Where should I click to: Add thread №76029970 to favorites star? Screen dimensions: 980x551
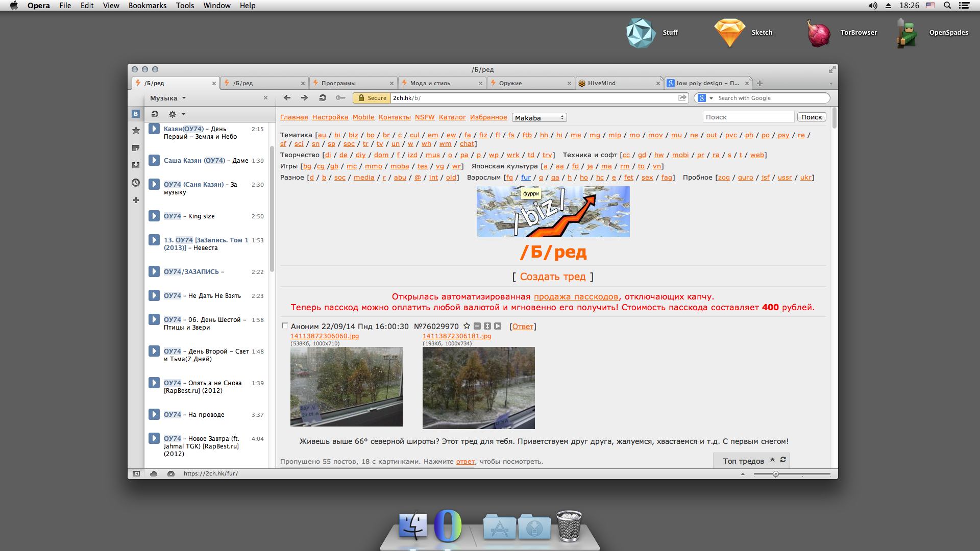(x=467, y=326)
